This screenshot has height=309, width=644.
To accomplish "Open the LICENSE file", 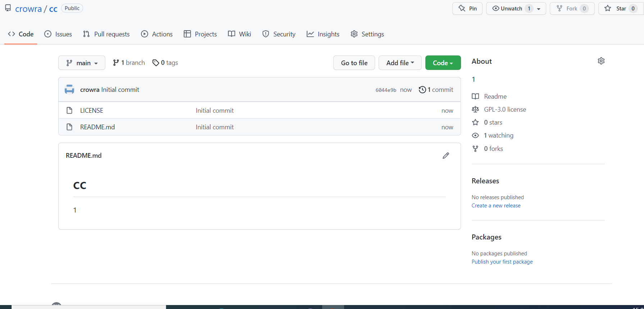I will [92, 111].
